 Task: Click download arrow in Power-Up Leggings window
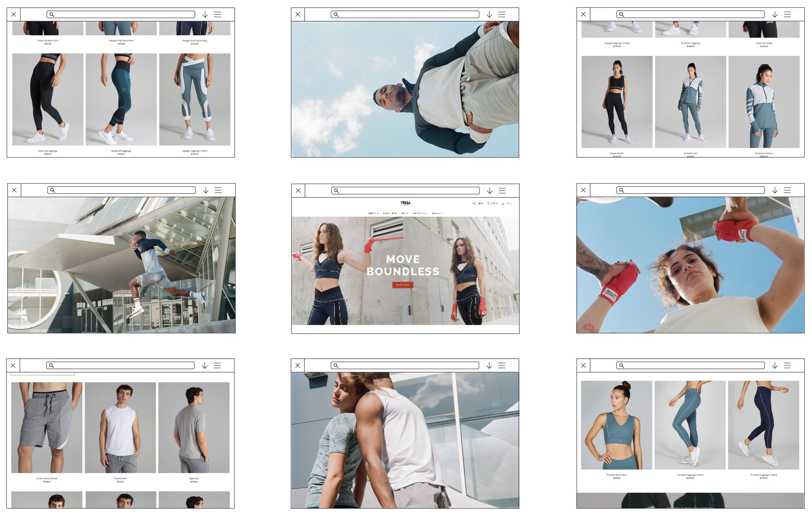pos(205,15)
